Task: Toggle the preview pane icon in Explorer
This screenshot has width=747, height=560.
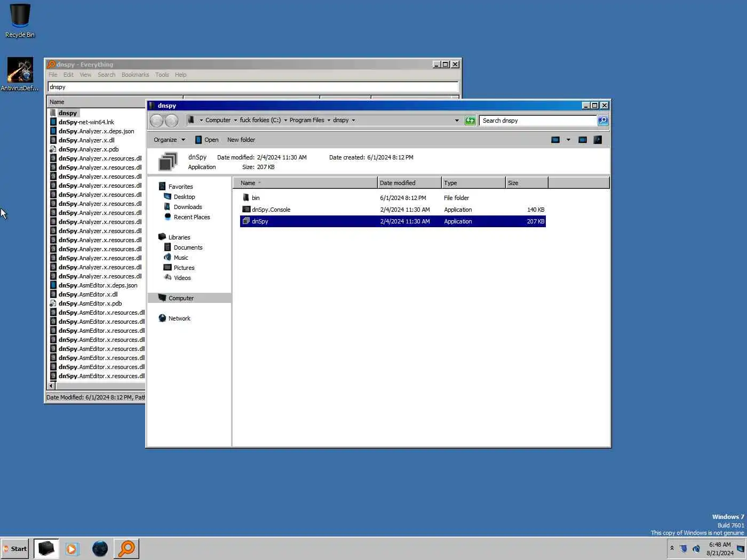Action: (583, 140)
